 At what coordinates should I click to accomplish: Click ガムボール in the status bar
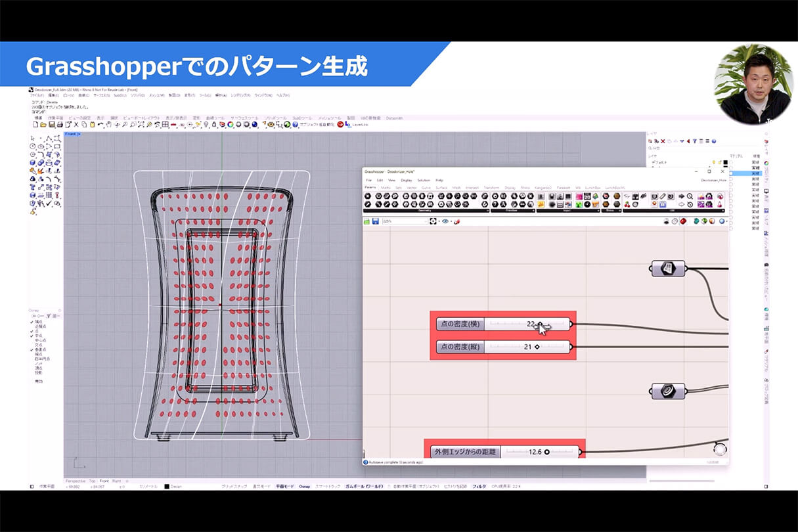364,487
